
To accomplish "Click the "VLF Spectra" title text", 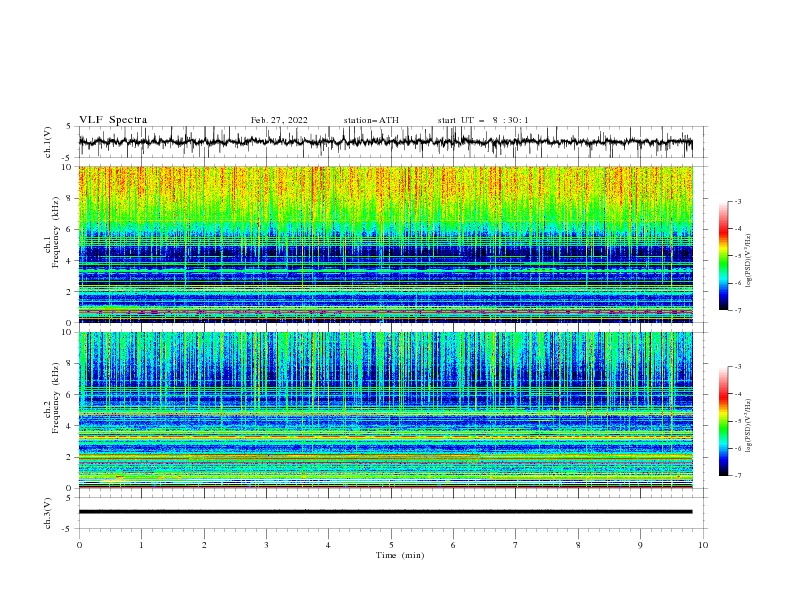I will [x=113, y=120].
